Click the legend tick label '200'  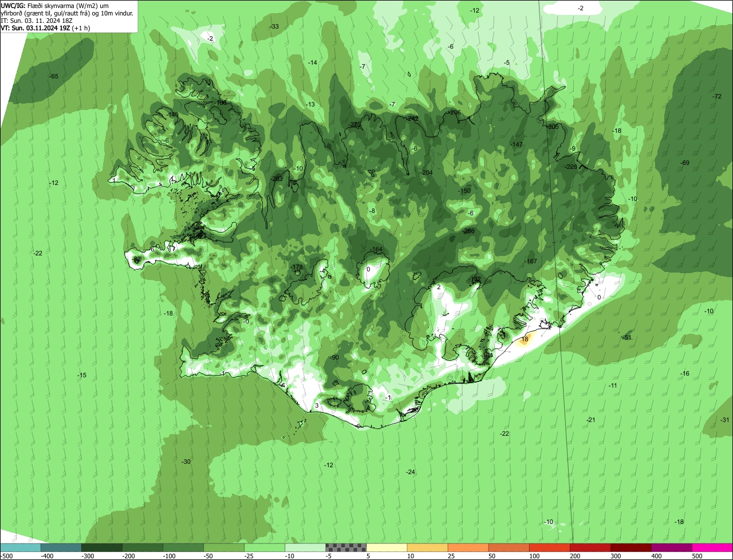pos(575,556)
